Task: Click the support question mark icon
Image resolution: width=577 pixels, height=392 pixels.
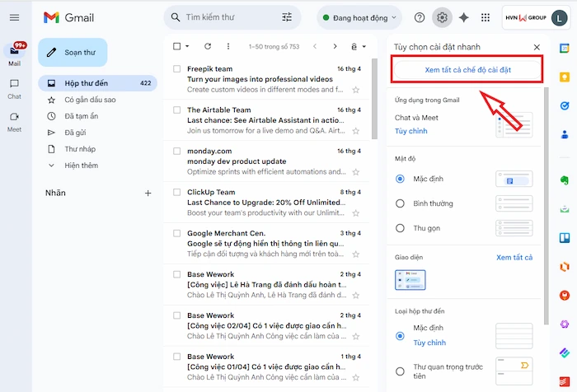Action: coord(420,17)
